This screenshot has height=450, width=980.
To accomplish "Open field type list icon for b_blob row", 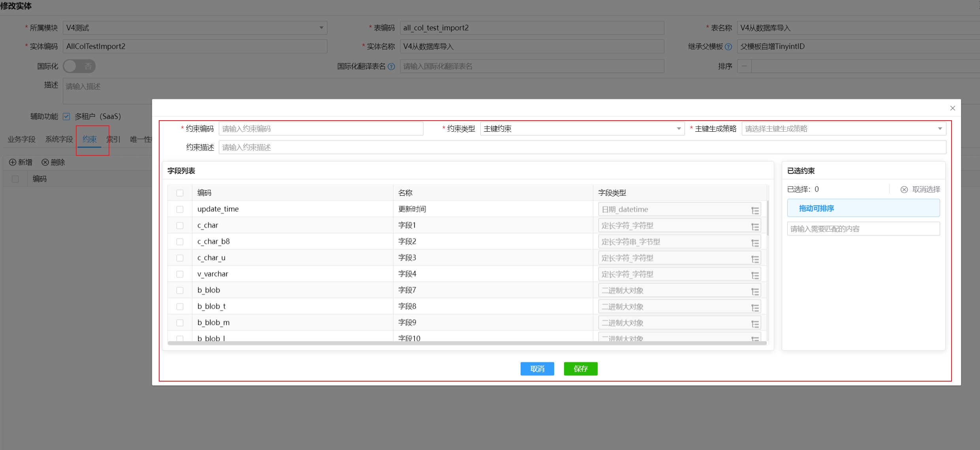I will pos(755,291).
